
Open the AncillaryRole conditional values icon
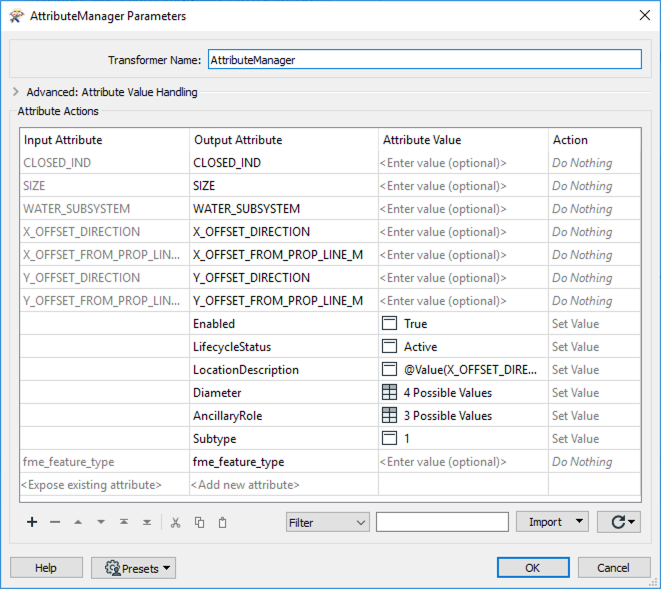click(390, 416)
